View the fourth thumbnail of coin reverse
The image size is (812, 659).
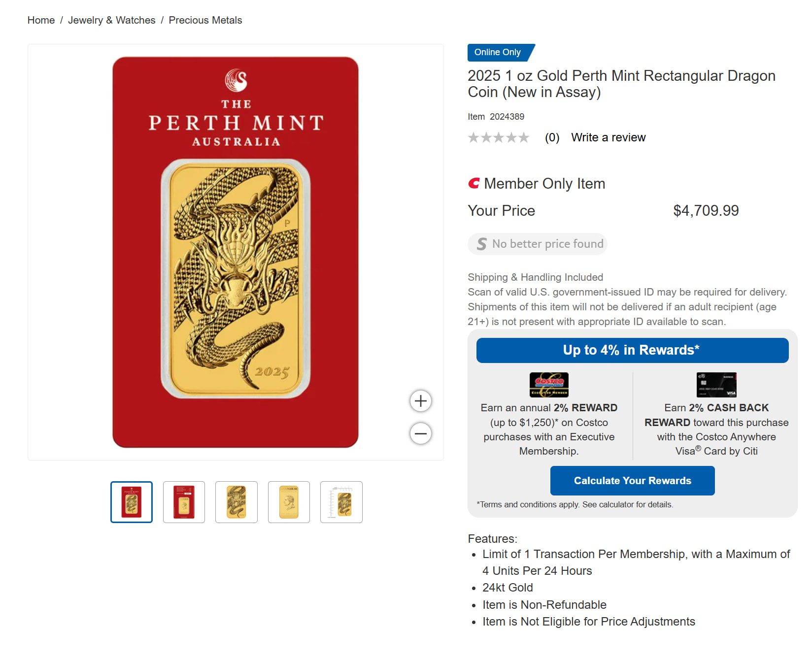289,502
